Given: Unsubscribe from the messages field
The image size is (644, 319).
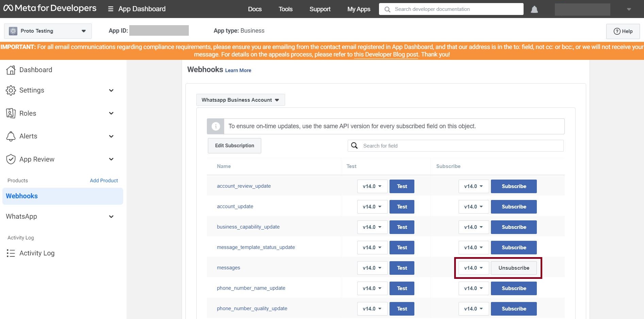Looking at the screenshot, I should click(x=514, y=268).
